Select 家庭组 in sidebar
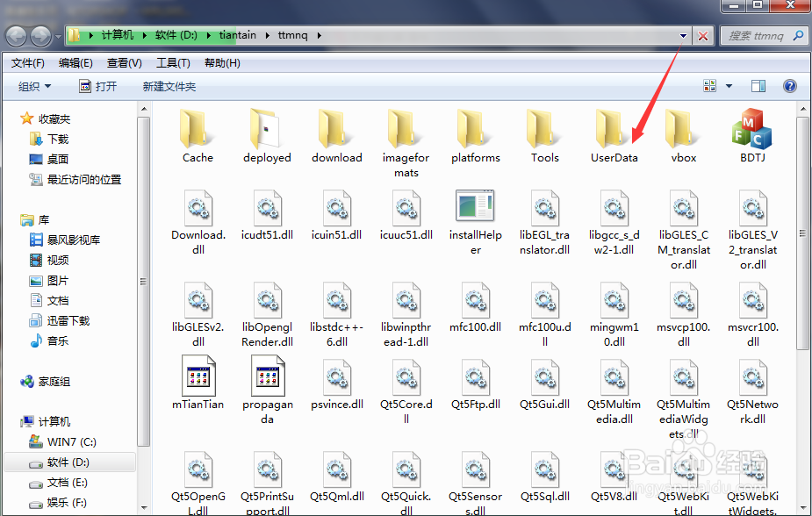The height and width of the screenshot is (516, 812). [x=45, y=382]
